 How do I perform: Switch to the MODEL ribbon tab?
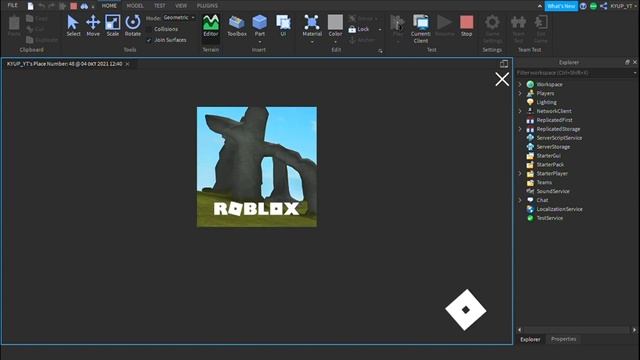[135, 6]
